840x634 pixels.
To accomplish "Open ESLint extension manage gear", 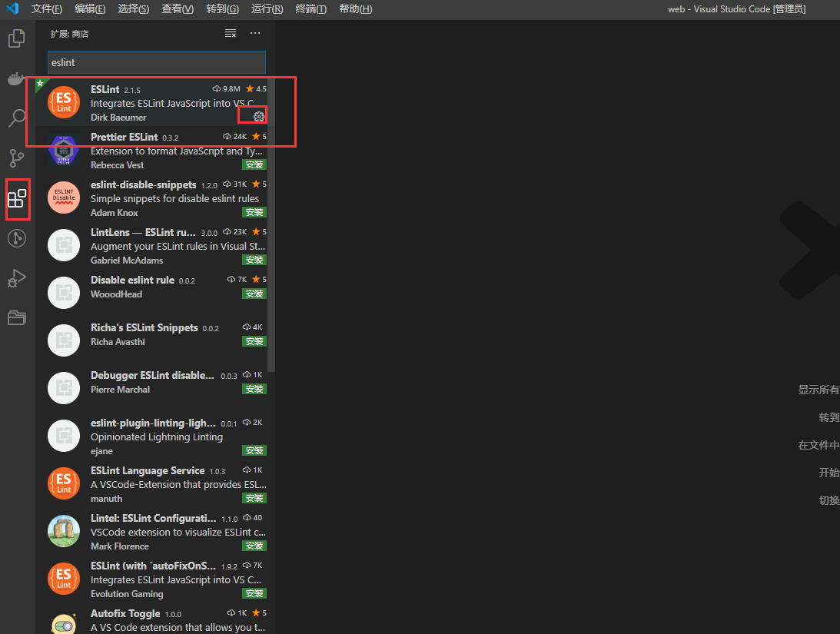I will coord(259,116).
